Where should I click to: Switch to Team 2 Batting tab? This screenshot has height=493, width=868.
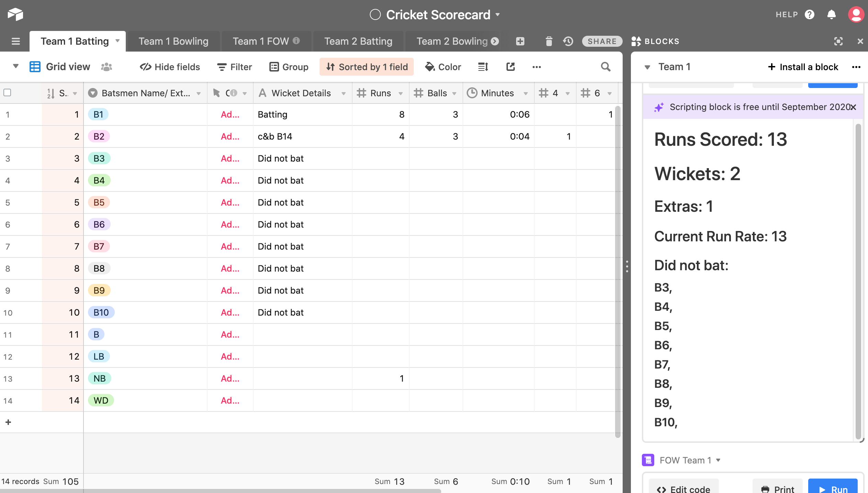tap(358, 41)
